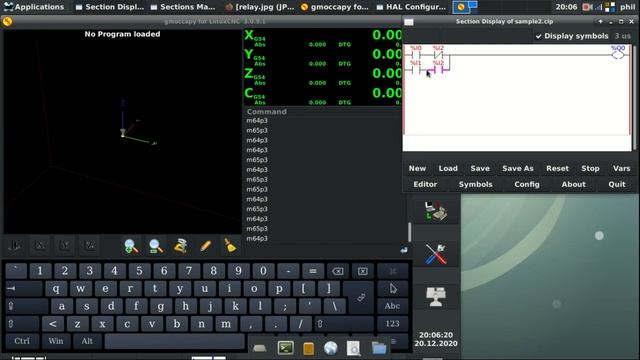Click the network signal icon in system tray
Screen dimensions: 640x360
pos(598,7)
